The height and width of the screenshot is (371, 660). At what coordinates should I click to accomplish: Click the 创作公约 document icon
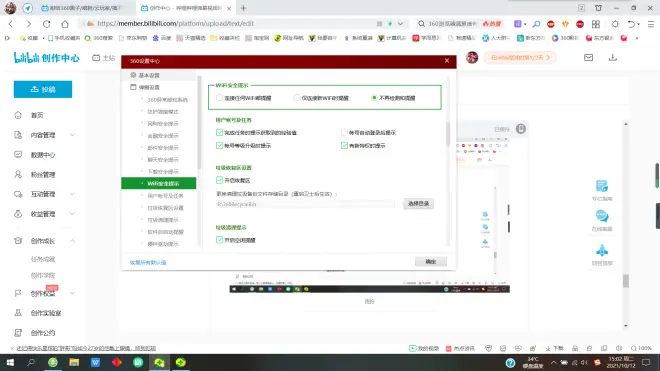[18, 333]
